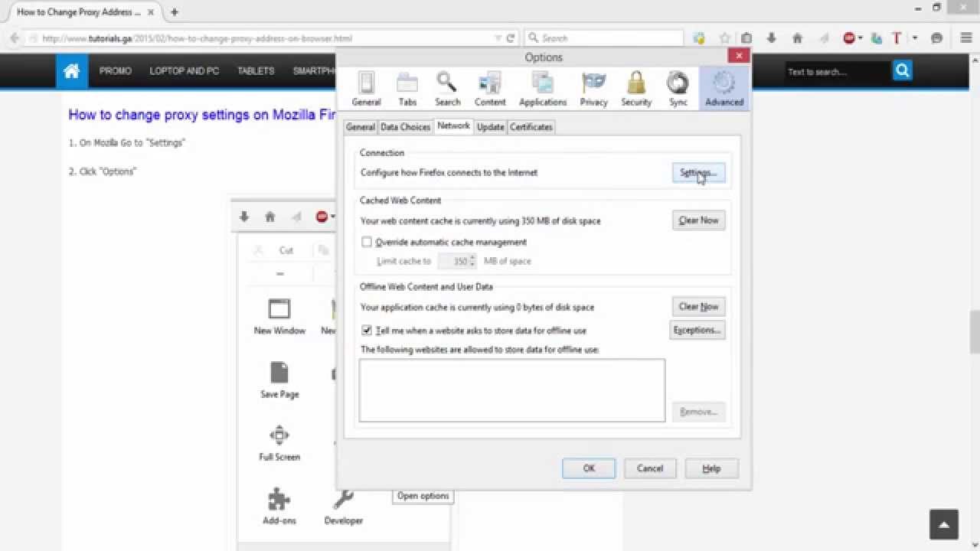
Task: Click the send/share paper plane toolbar icon
Action: point(824,38)
